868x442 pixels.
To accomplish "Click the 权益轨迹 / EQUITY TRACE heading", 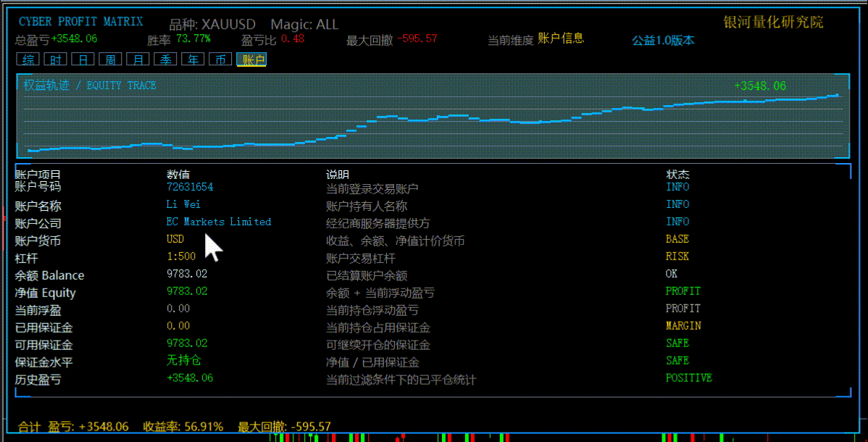I will click(x=90, y=86).
